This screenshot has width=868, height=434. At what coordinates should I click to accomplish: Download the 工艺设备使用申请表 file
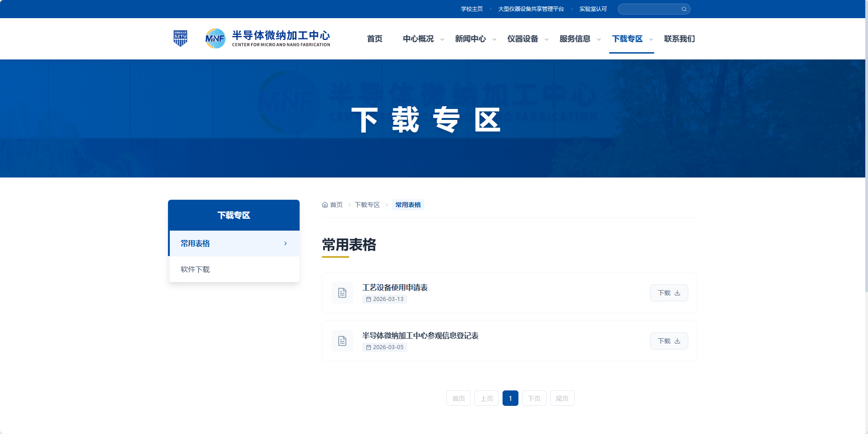click(x=669, y=293)
